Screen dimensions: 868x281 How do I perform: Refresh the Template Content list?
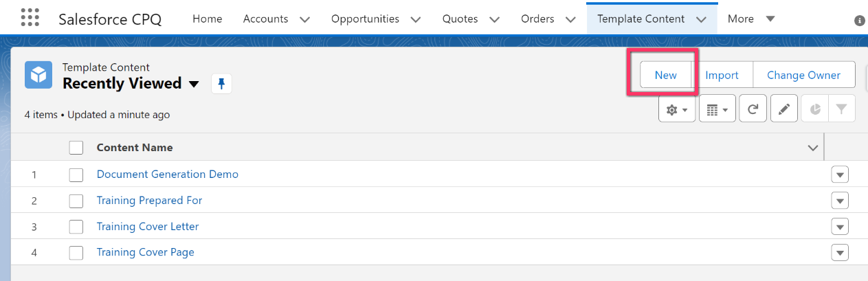[753, 109]
